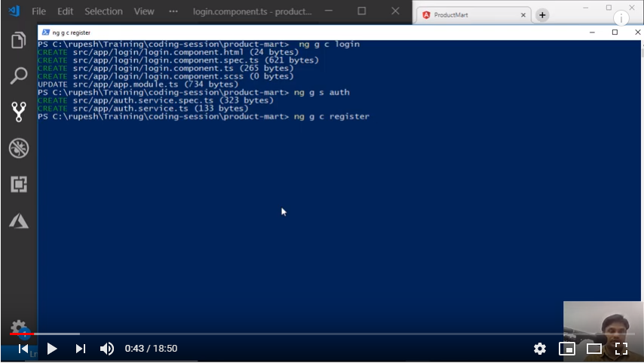Toggle theater mode in video player
Screen dimensions: 644x363
coord(594,349)
